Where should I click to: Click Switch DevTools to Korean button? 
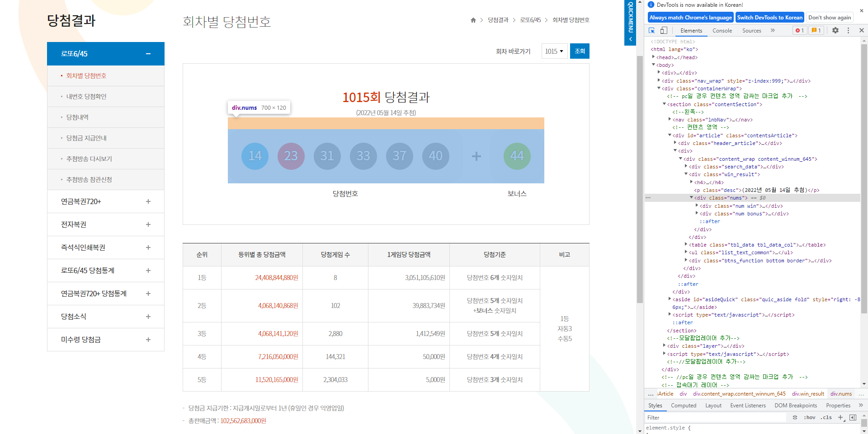[x=770, y=18]
